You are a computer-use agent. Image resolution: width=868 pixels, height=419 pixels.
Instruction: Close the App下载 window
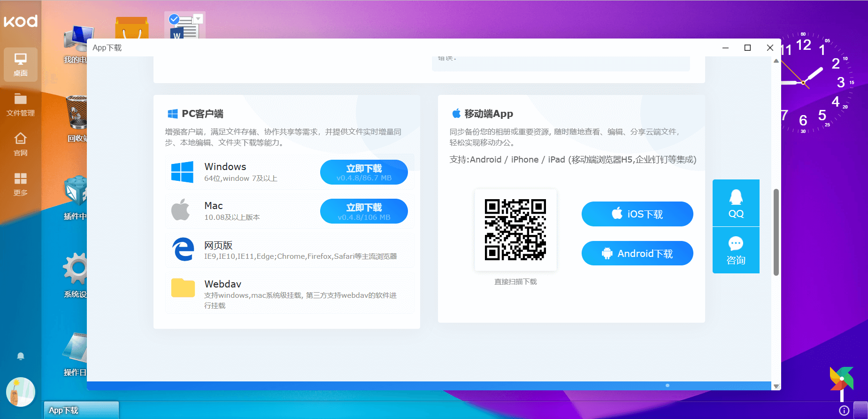(770, 48)
